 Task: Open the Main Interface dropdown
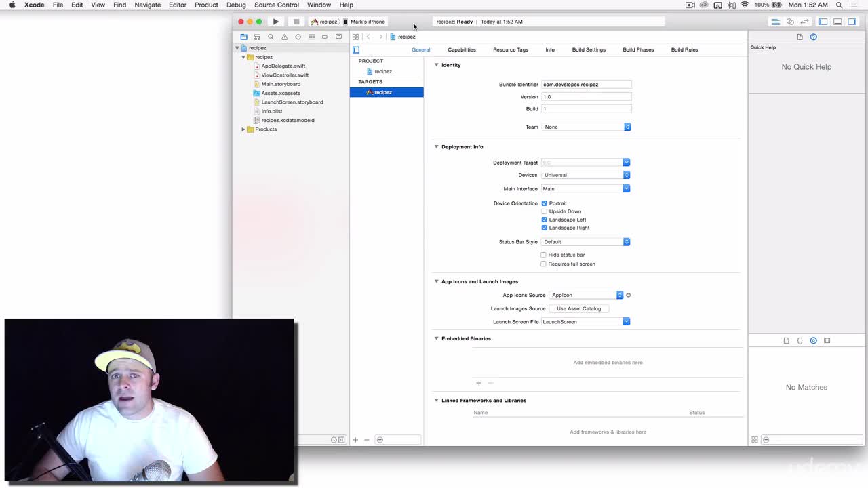[586, 189]
